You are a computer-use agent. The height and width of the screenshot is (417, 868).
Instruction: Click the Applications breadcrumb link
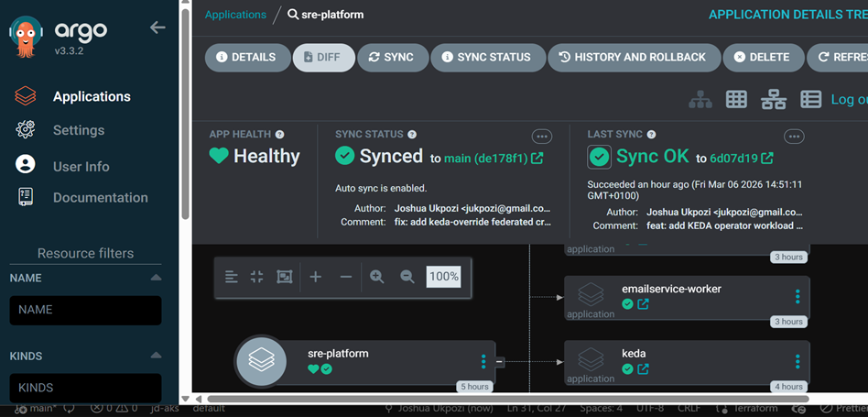point(235,15)
